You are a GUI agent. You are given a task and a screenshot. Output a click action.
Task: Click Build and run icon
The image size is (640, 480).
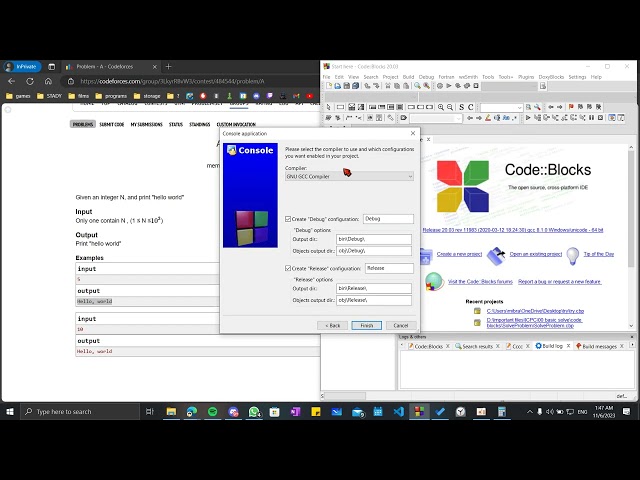[x=458, y=86]
